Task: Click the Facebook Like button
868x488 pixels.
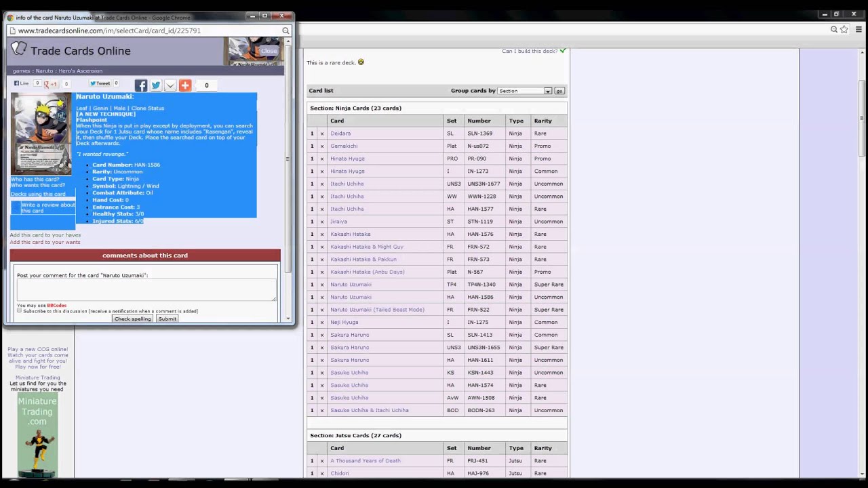Action: point(22,83)
